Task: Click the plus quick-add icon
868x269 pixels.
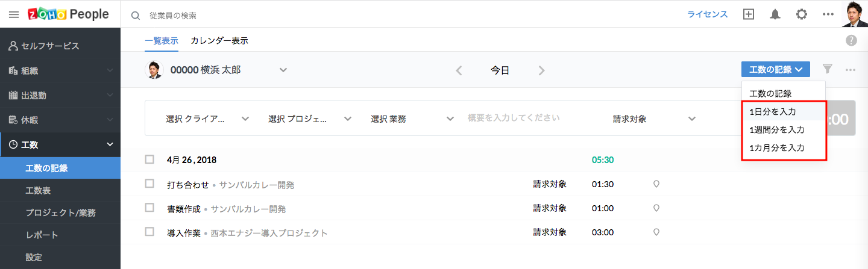Action: pyautogui.click(x=749, y=14)
